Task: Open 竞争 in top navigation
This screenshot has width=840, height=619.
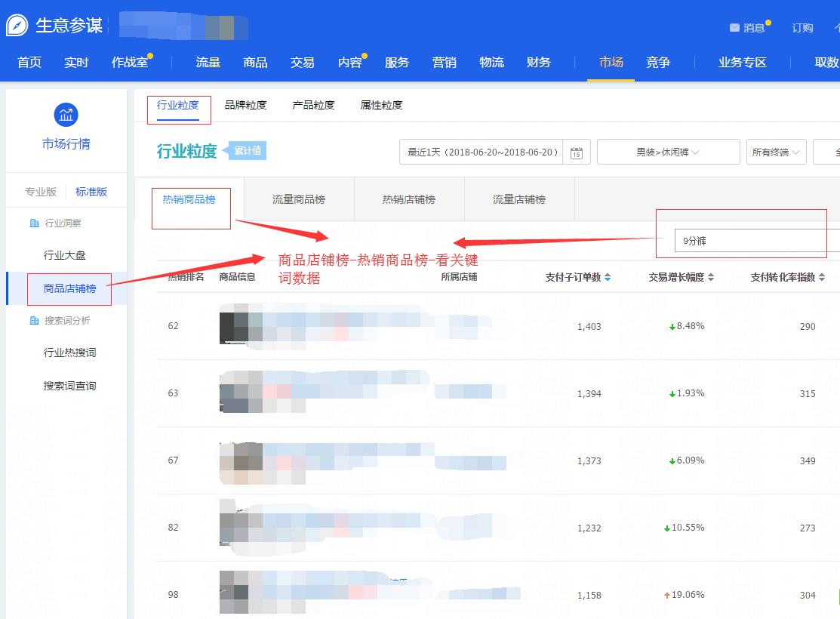Action: tap(658, 62)
